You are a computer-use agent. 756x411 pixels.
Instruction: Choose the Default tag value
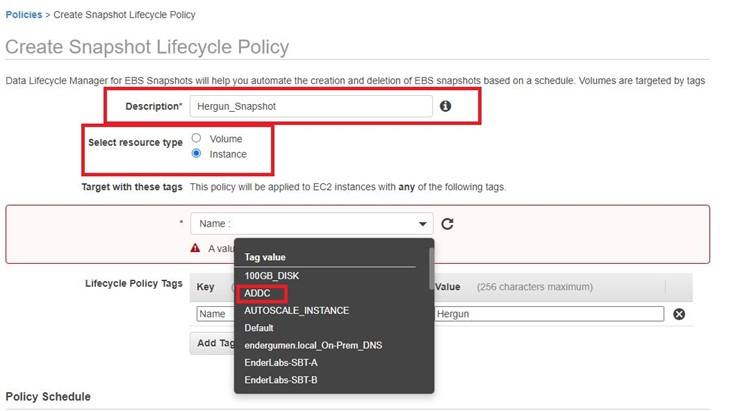[259, 328]
